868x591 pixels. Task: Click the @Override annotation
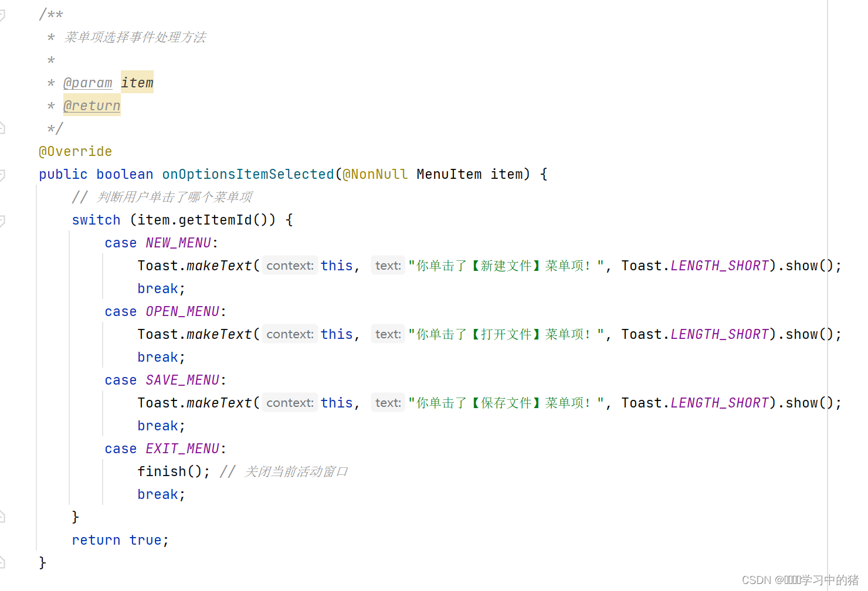75,151
